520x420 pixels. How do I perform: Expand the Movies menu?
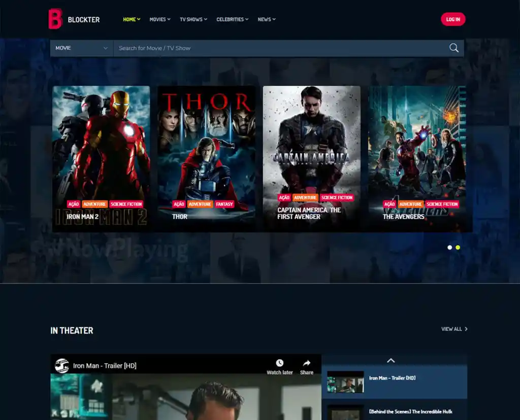click(159, 20)
